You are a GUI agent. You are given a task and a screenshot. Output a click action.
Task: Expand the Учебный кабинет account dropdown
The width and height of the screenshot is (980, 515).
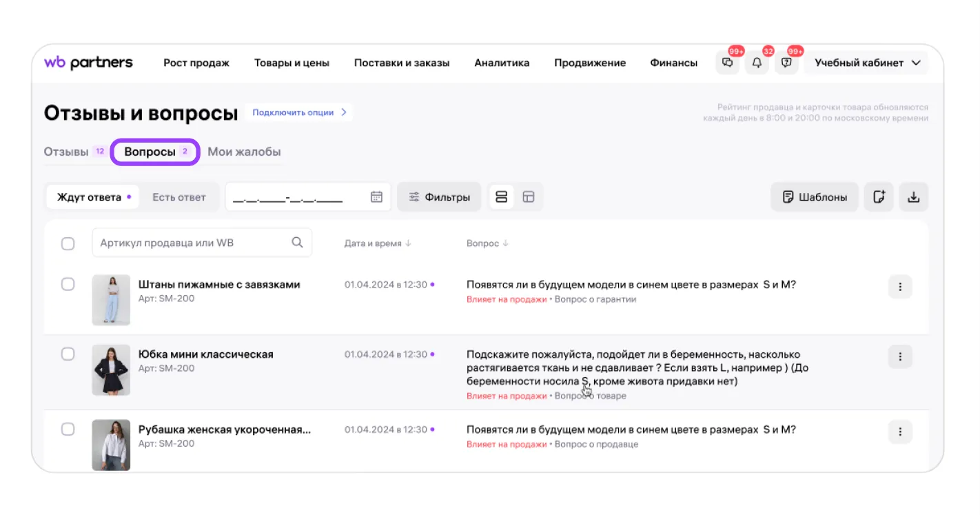(867, 63)
